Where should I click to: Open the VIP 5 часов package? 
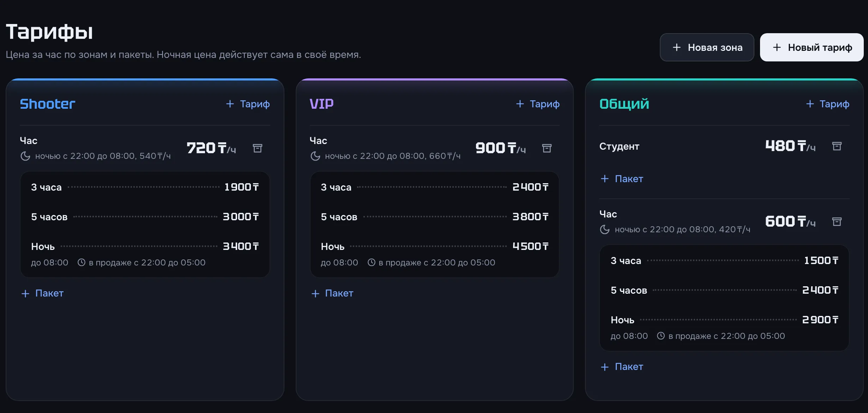[435, 217]
